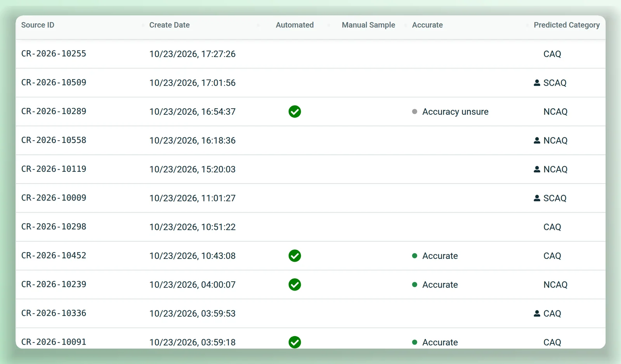
Task: Click the person icon beside CAQ for CR-2026-10336
Action: point(537,314)
